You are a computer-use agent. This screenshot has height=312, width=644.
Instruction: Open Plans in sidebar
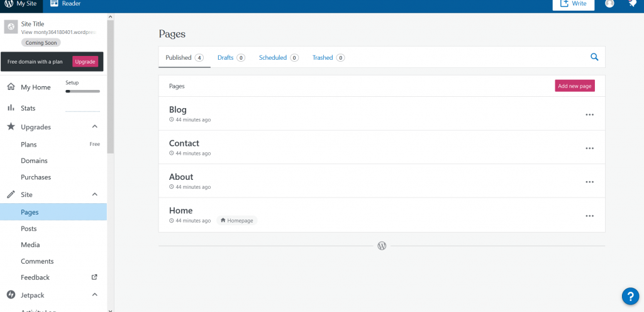(29, 145)
